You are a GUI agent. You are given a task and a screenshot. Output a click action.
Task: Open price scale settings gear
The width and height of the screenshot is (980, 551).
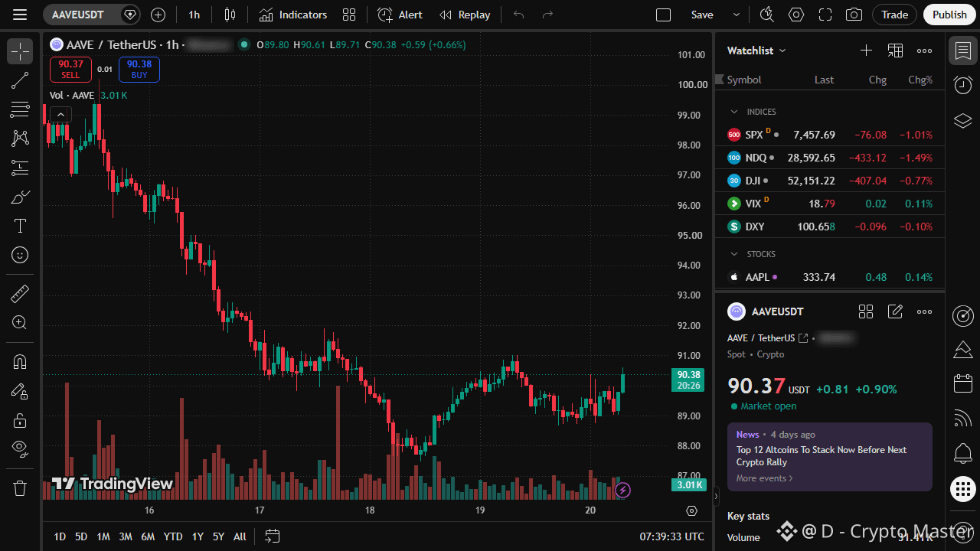(692, 511)
